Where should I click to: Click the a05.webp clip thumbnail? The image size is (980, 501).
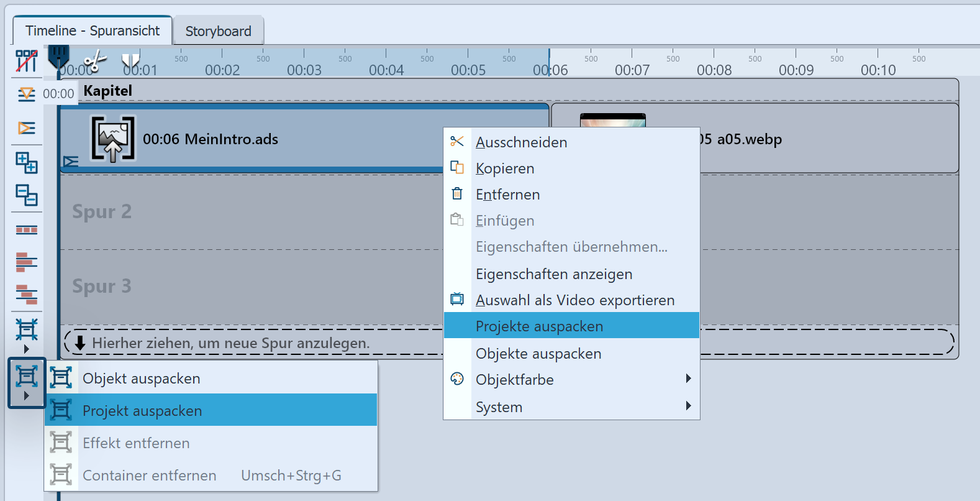tap(612, 121)
